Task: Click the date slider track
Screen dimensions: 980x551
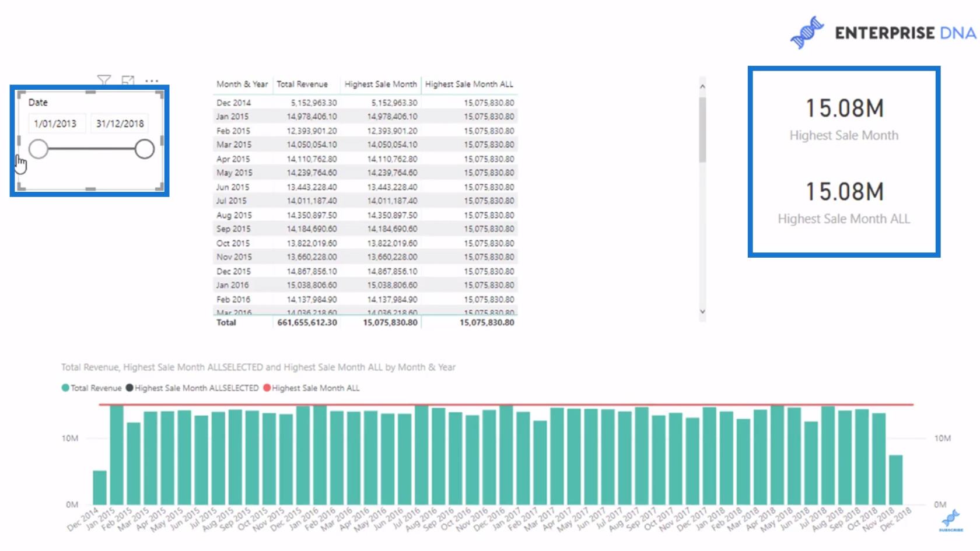Action: tap(91, 149)
